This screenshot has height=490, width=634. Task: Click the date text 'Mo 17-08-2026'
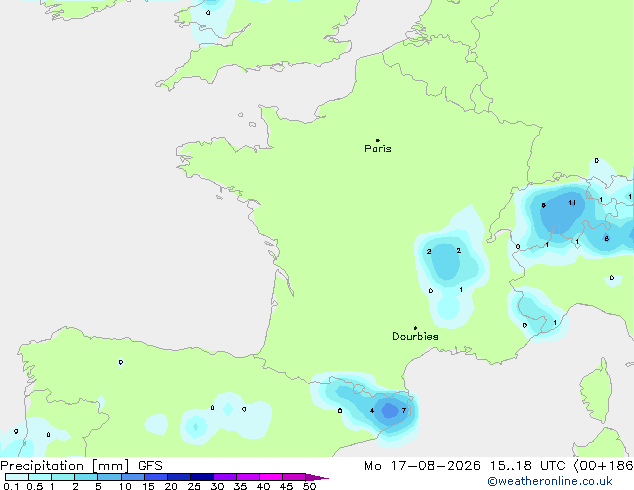pos(423,466)
